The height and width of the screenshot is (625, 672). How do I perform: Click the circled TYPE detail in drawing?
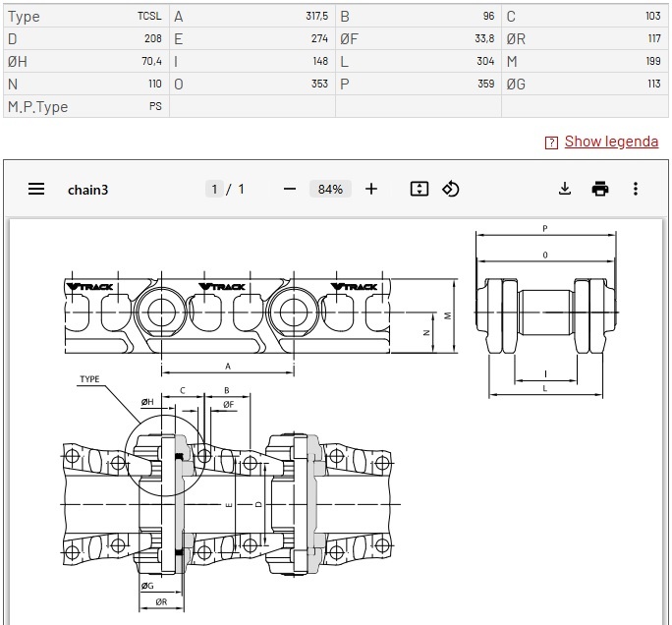[x=165, y=453]
